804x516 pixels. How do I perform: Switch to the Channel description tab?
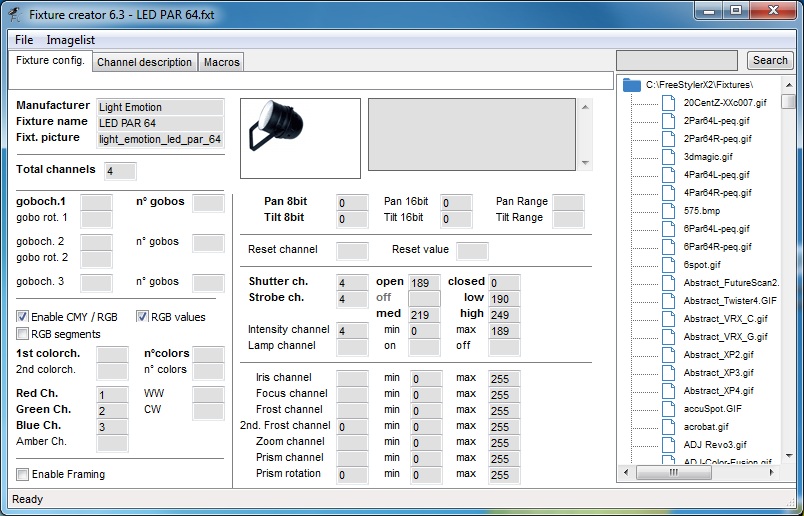pyautogui.click(x=144, y=62)
